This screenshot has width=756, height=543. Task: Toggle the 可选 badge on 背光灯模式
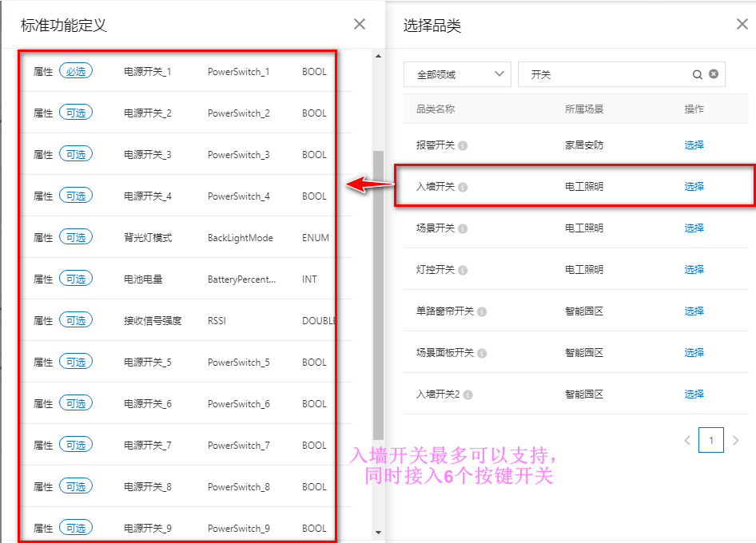pos(76,237)
